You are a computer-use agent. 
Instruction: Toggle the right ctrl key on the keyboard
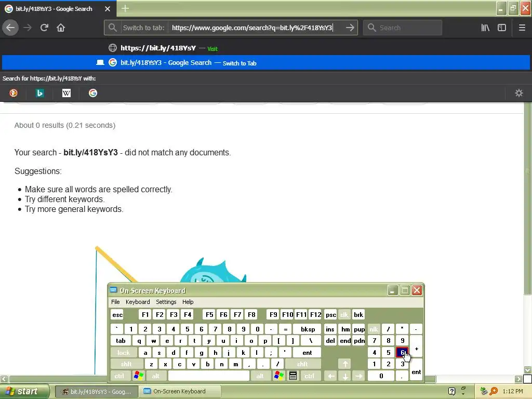309,376
